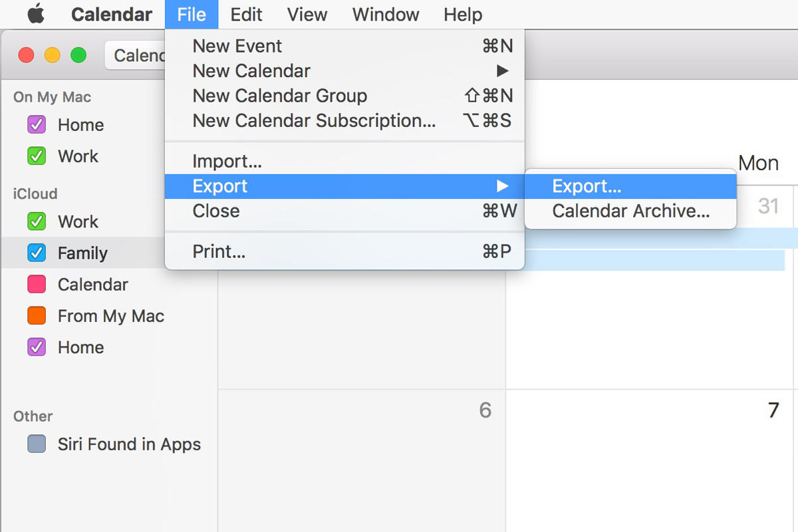The width and height of the screenshot is (798, 532).
Task: Enable the From My Mac calendar
Action: [x=37, y=316]
